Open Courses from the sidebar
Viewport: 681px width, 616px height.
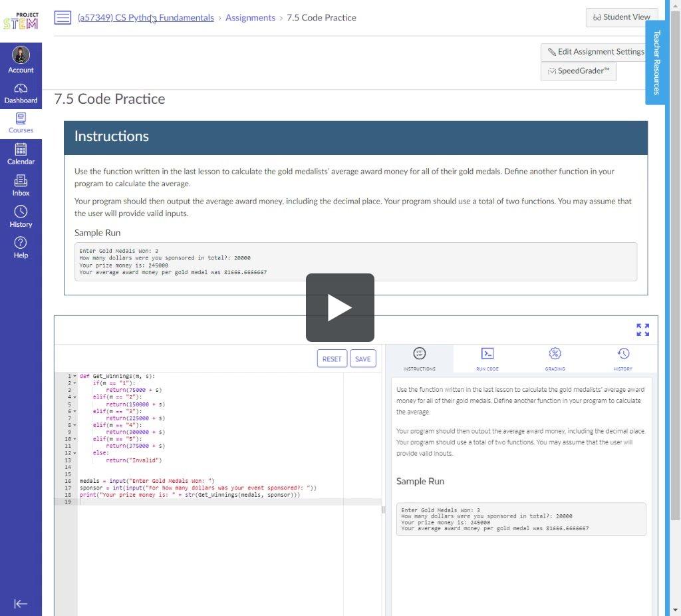21,123
